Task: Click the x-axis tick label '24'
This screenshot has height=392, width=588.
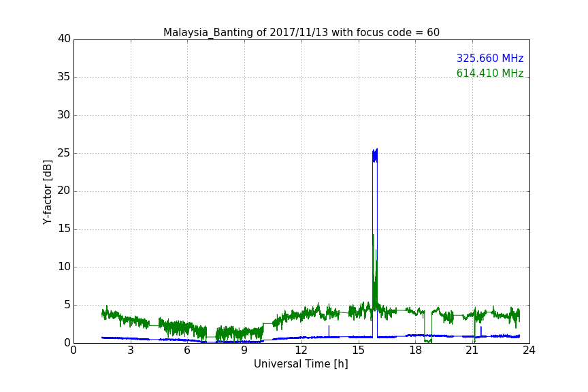Action: [x=529, y=350]
